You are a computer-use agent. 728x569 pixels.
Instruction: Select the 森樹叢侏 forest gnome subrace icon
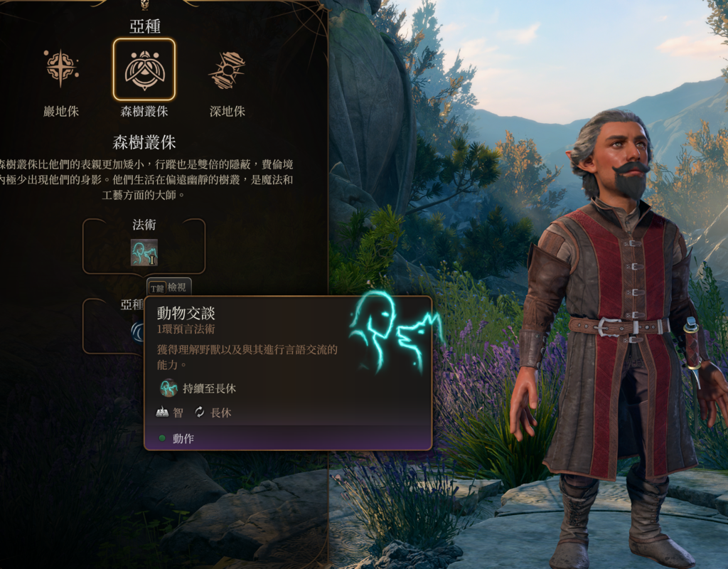[x=144, y=69]
